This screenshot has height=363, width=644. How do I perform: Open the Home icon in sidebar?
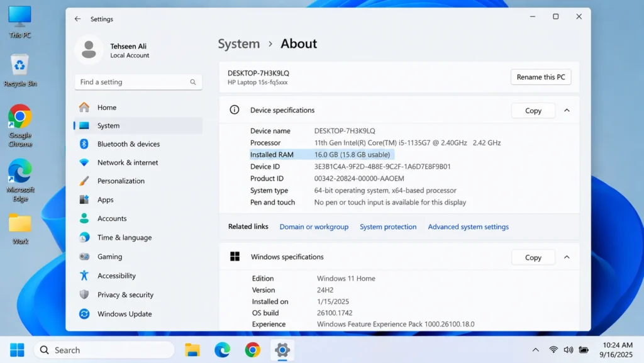coord(84,107)
